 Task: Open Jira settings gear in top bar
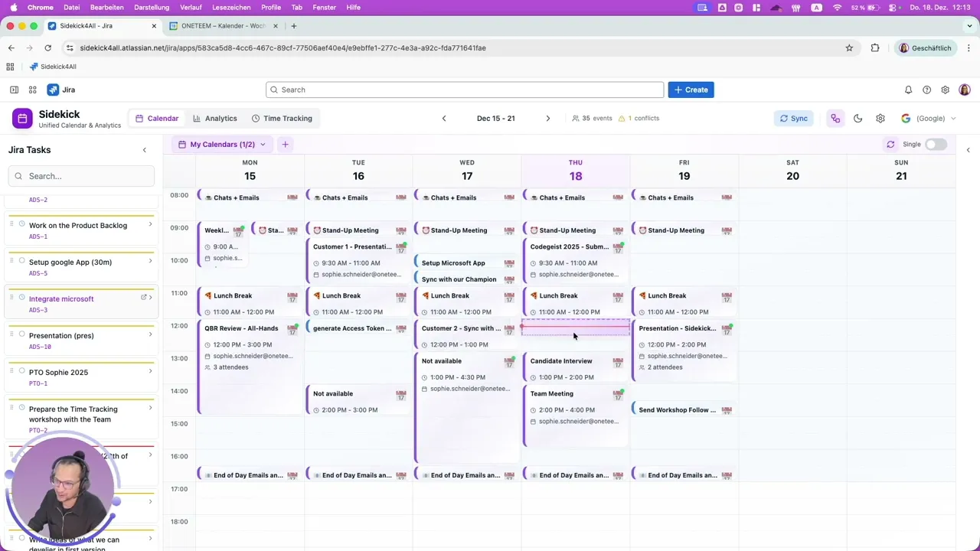pos(945,90)
